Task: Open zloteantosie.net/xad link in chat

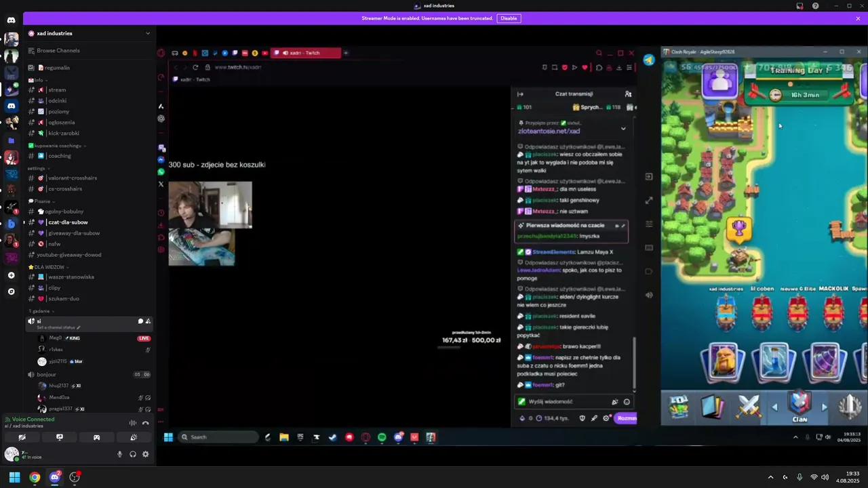Action: (x=549, y=131)
